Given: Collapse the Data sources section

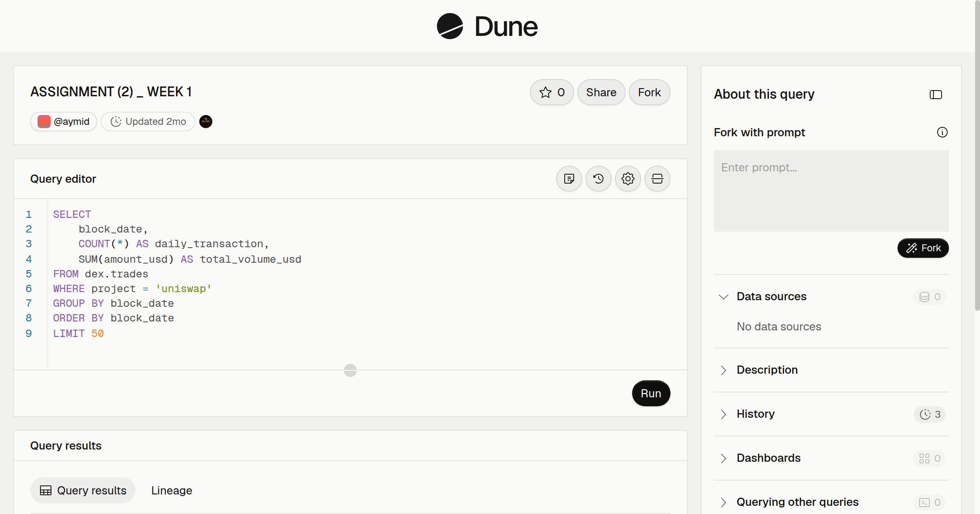Looking at the screenshot, I should point(723,297).
